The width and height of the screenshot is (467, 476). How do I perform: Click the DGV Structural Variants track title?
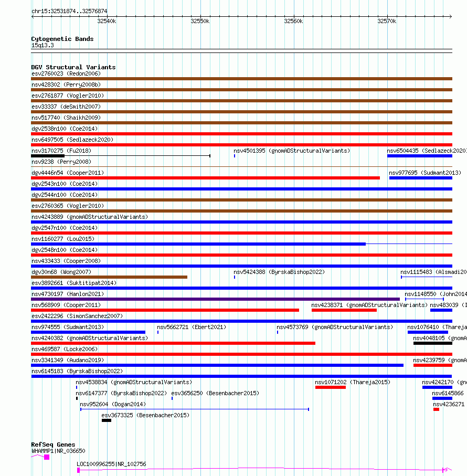pos(73,67)
